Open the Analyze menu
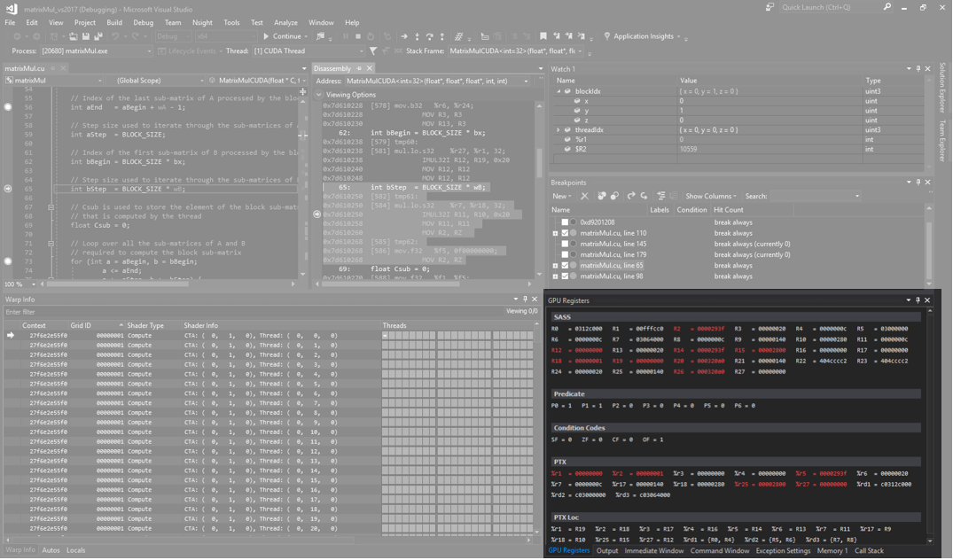The height and width of the screenshot is (560, 953). click(x=285, y=22)
